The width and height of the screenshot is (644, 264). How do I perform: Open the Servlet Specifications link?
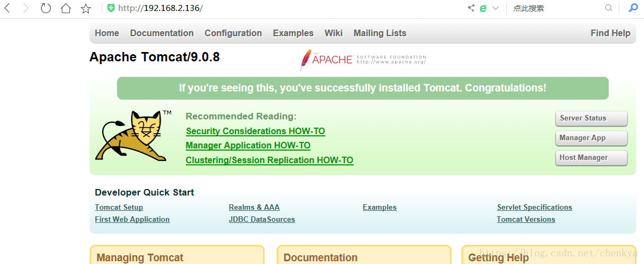[534, 208]
